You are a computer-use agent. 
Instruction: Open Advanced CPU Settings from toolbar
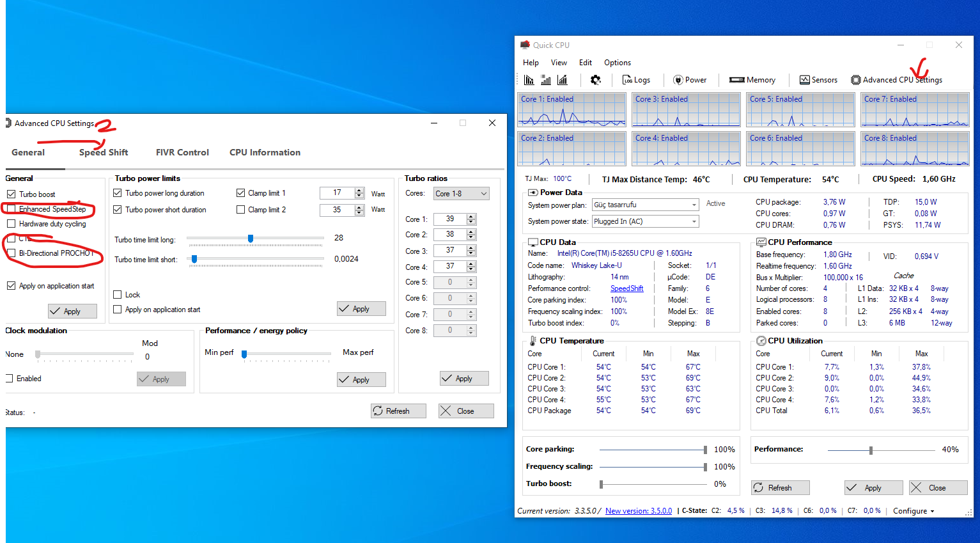[896, 80]
